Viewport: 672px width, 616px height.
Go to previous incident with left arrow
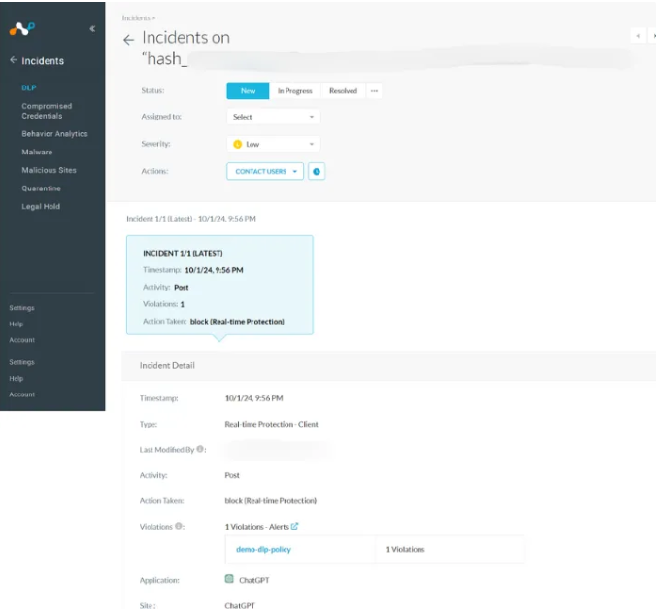(638, 36)
